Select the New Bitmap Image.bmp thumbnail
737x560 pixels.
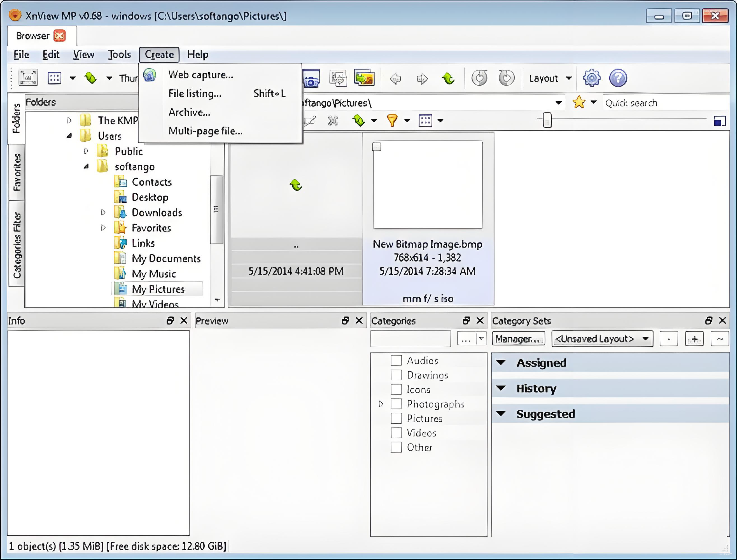428,185
